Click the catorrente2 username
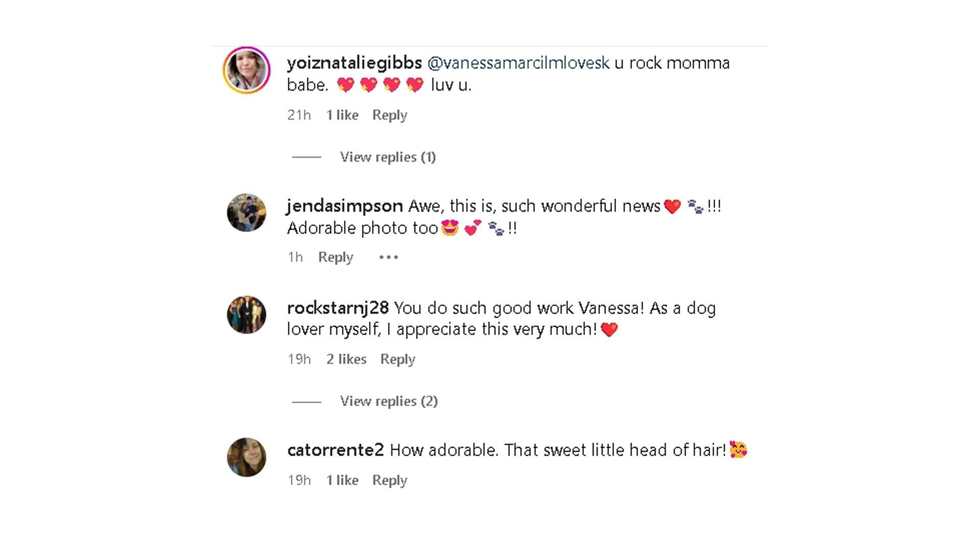This screenshot has height=551, width=980. [335, 450]
